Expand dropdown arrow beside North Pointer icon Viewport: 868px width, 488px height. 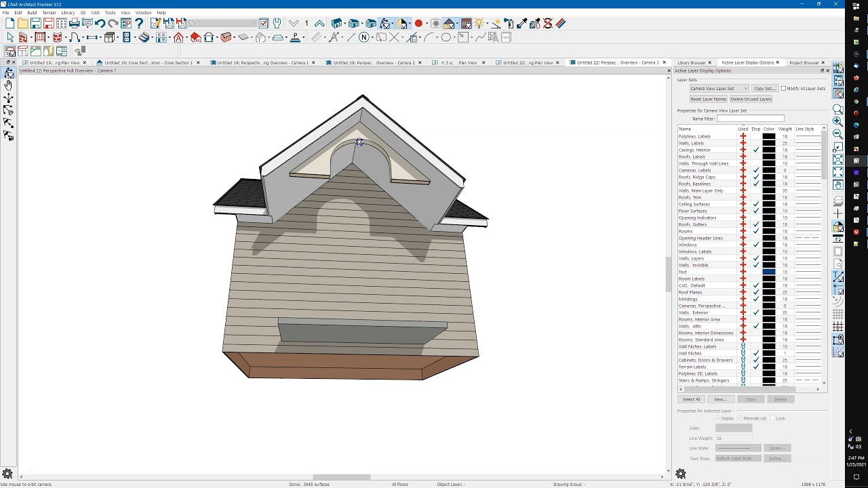point(372,37)
